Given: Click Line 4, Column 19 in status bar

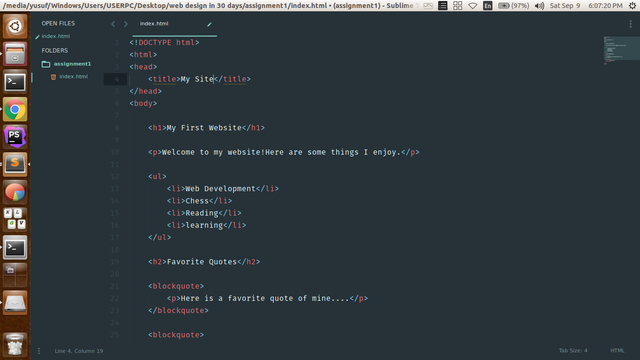Looking at the screenshot, I should click(79, 351).
